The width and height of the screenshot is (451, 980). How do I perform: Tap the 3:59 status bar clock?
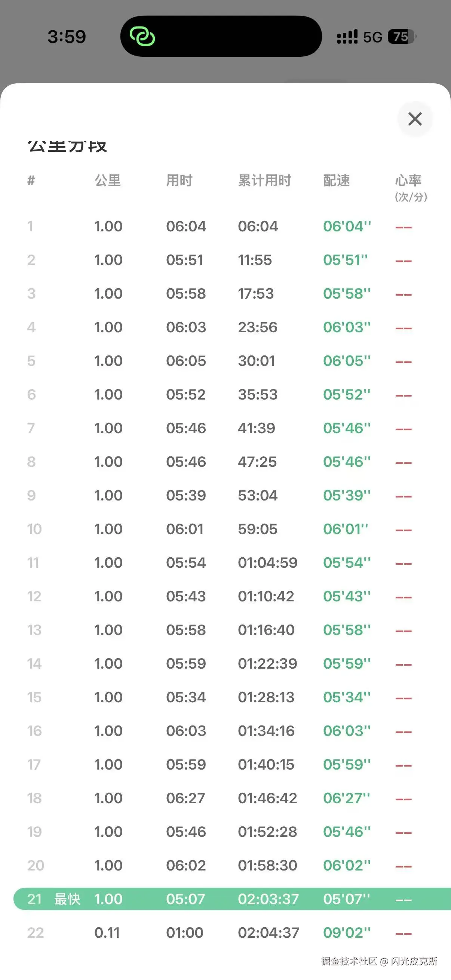pyautogui.click(x=67, y=37)
